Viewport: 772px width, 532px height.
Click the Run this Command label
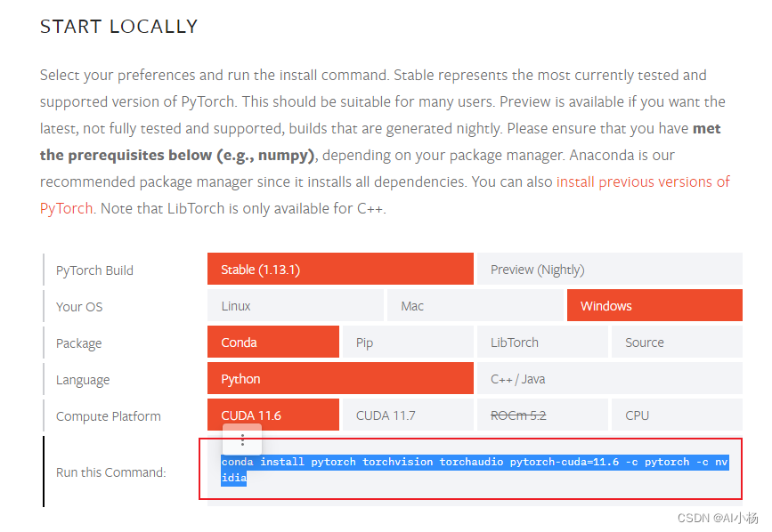pos(110,472)
